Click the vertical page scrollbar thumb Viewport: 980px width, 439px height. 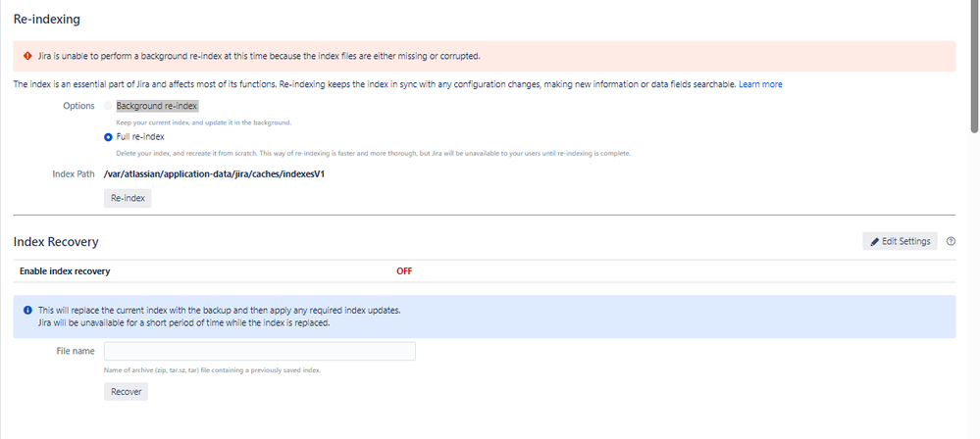974,67
